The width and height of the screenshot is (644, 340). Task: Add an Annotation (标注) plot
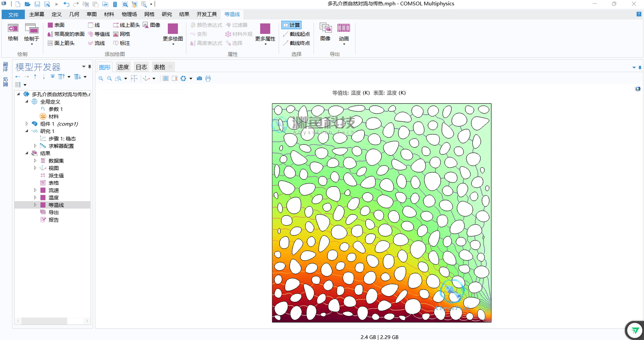coord(121,43)
